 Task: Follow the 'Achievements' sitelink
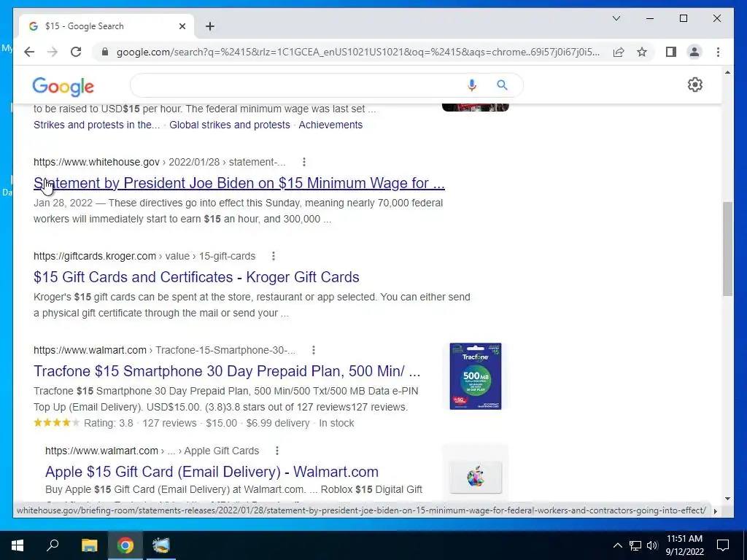coord(330,125)
